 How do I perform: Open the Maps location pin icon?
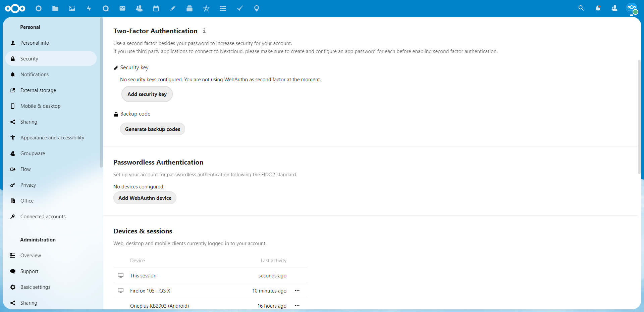pos(257,8)
